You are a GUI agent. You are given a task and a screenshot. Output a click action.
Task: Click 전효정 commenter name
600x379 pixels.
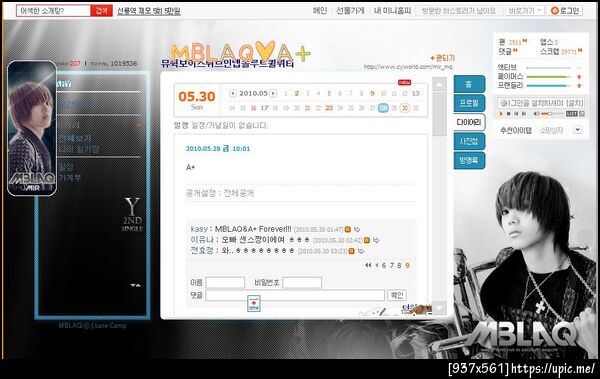point(202,251)
